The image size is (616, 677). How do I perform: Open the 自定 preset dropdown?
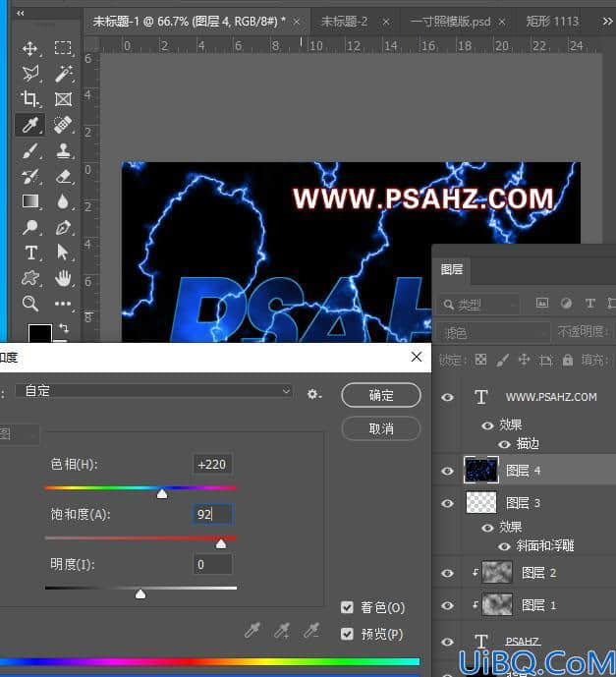[x=153, y=391]
